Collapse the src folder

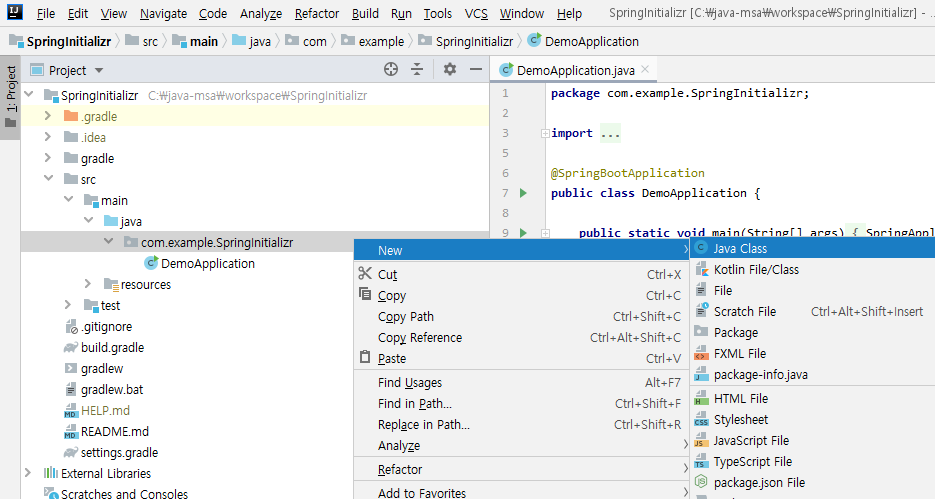click(48, 178)
